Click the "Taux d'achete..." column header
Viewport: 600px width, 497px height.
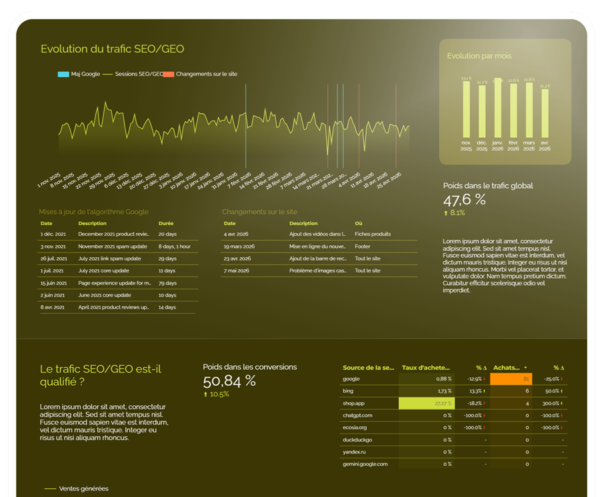[426, 368]
